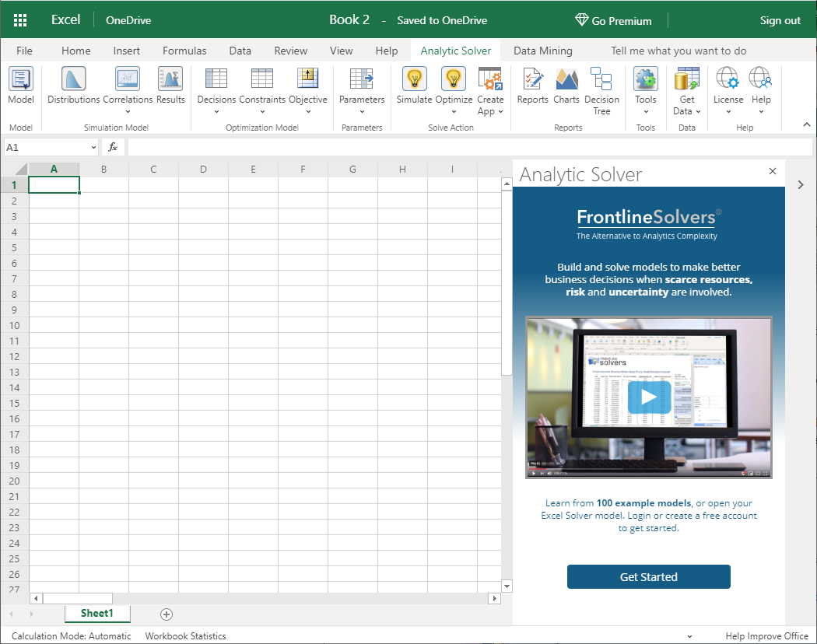817x644 pixels.
Task: Open the Model pane icon
Action: pos(21,79)
